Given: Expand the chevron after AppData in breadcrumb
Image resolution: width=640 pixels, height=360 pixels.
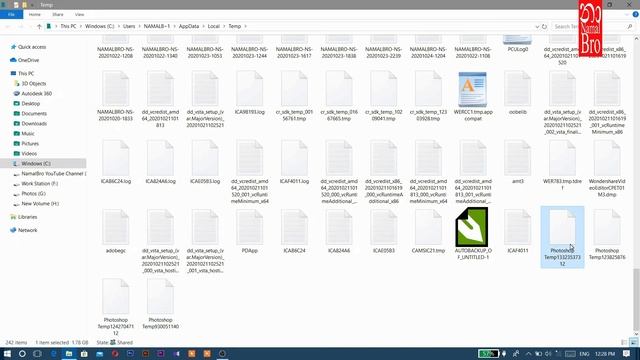Looking at the screenshot, I should click(203, 26).
